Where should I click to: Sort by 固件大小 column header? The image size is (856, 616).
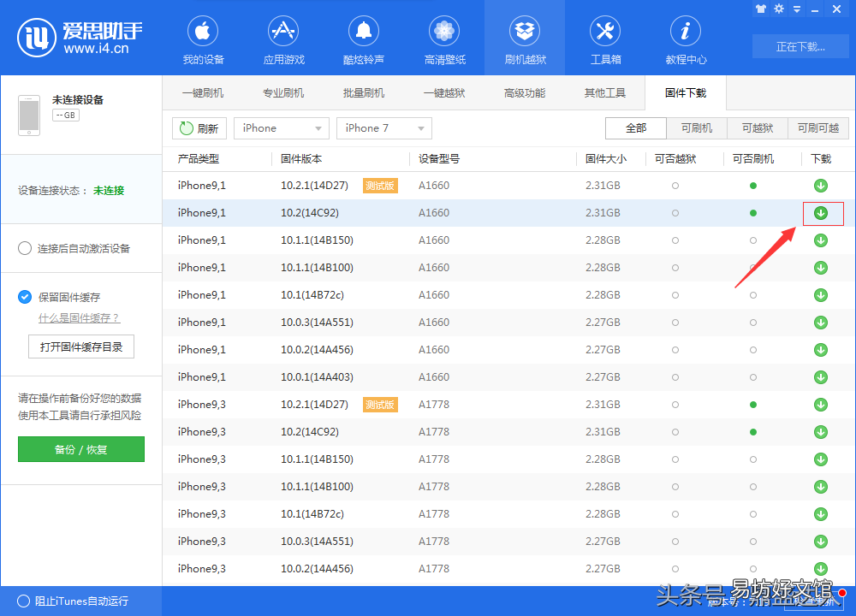pyautogui.click(x=606, y=159)
